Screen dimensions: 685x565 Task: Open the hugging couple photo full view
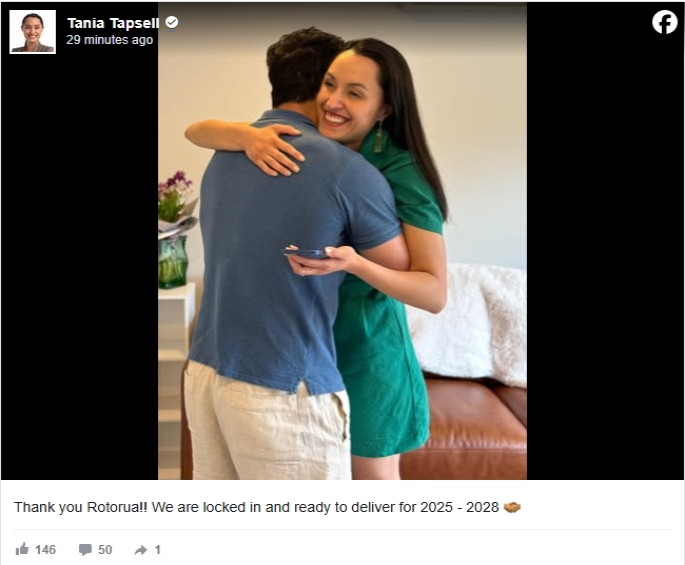(x=342, y=241)
